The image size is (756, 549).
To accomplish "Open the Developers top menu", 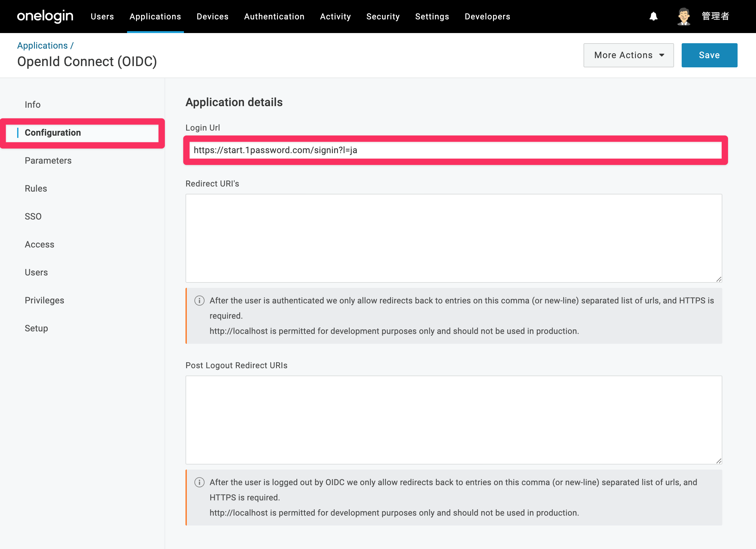I will 488,16.
